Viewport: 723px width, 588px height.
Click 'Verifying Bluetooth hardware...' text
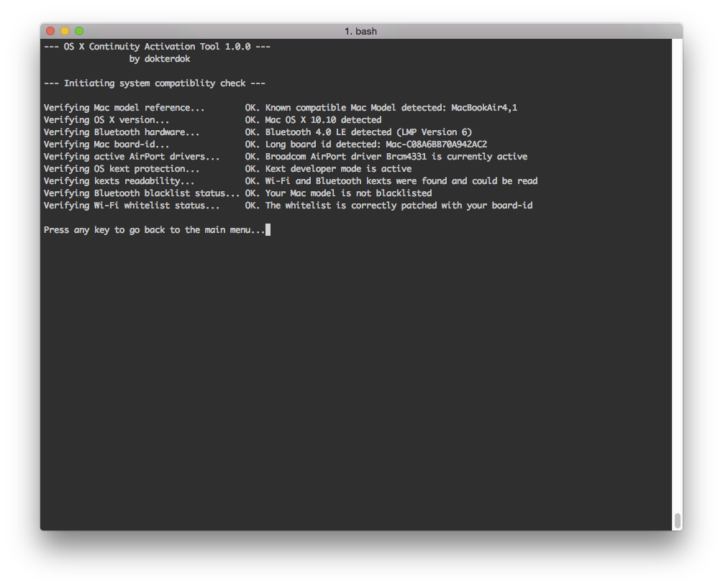[122, 132]
